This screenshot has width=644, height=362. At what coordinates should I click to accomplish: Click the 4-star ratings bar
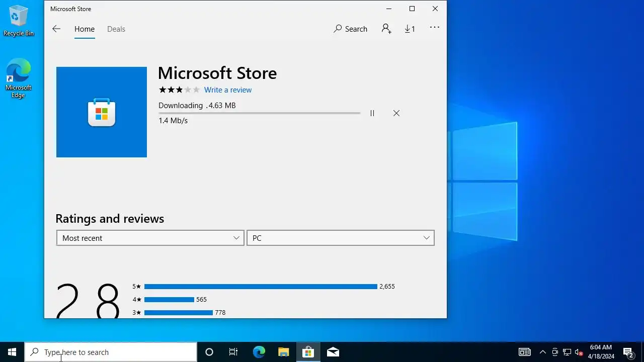(x=169, y=300)
